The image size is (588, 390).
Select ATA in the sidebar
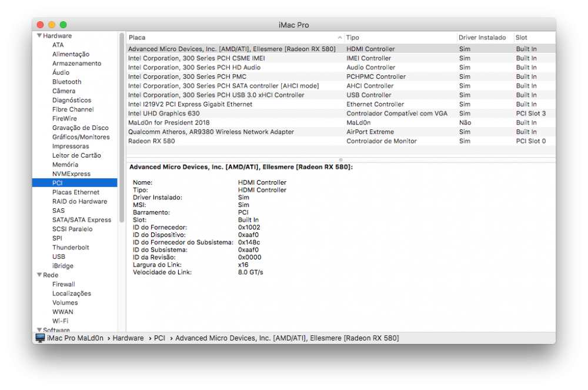pos(58,45)
